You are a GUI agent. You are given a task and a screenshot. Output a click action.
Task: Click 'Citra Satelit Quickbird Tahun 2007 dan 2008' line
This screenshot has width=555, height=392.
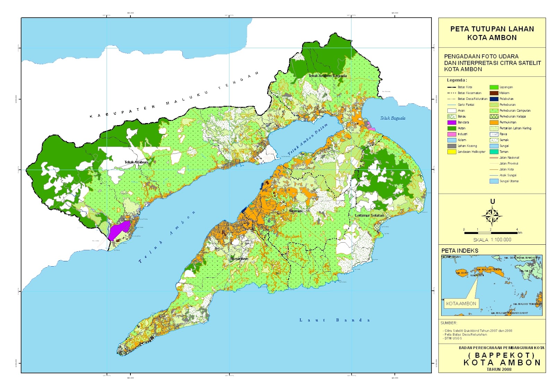pos(478,331)
